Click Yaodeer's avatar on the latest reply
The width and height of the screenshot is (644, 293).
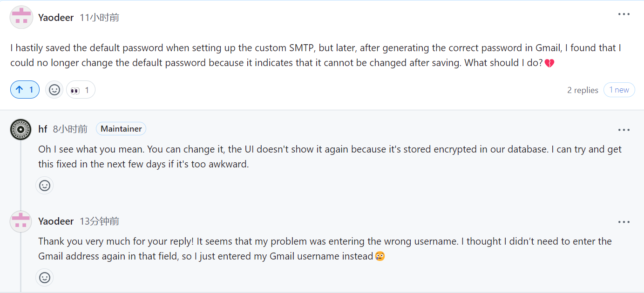(21, 221)
